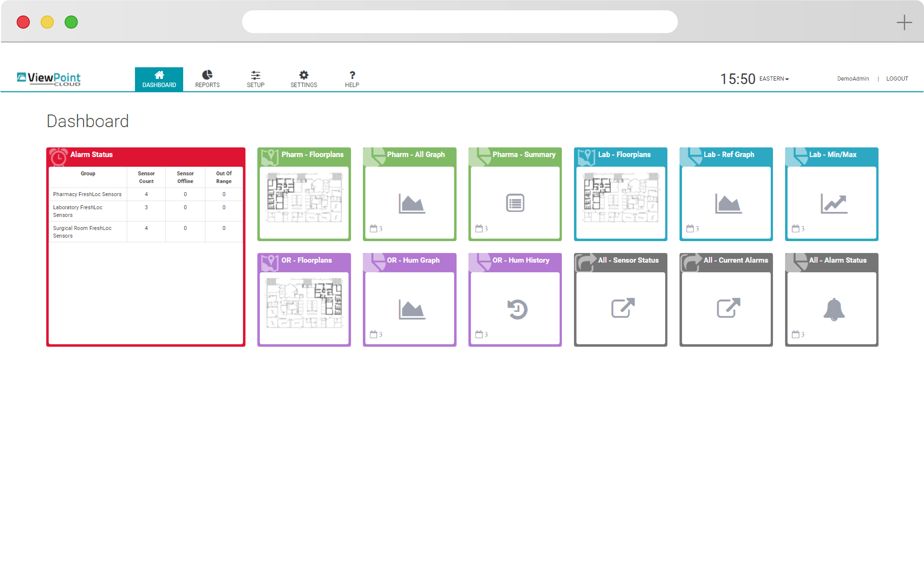Screen dimensions: 924x573
Task: Open the Setup menu
Action: (x=256, y=79)
